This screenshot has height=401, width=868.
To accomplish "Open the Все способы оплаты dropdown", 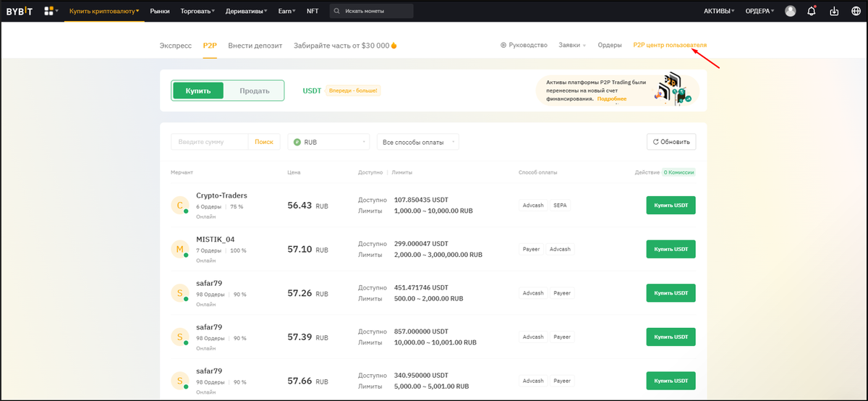I will point(418,142).
